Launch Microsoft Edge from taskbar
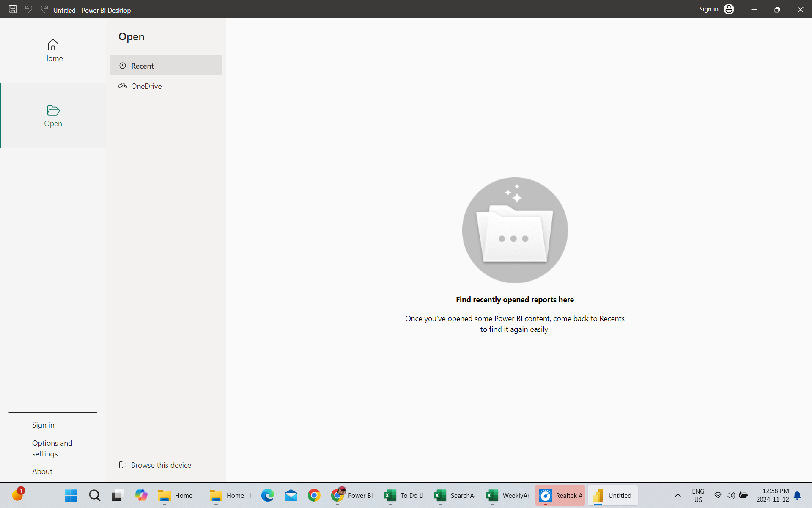Image resolution: width=812 pixels, height=508 pixels. (267, 495)
